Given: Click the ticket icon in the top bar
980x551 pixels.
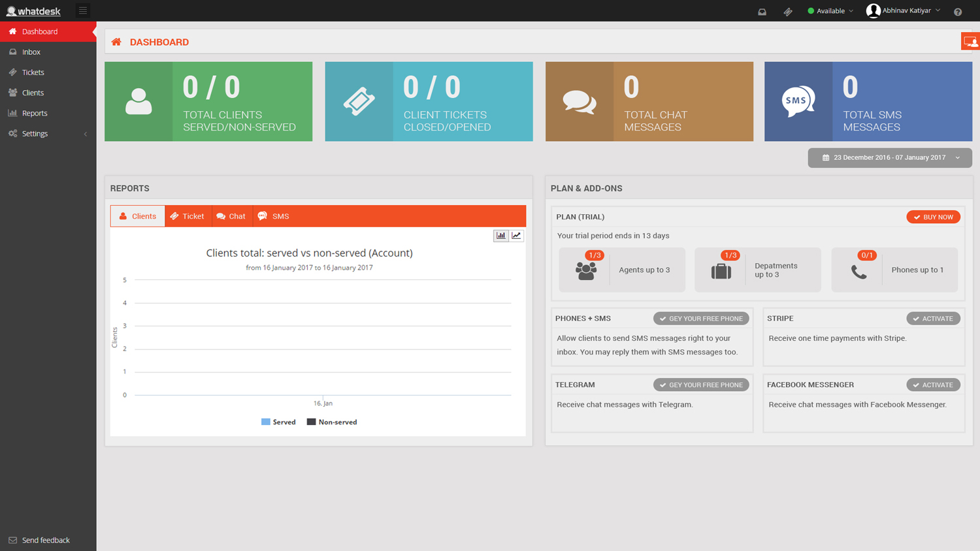Looking at the screenshot, I should 788,11.
